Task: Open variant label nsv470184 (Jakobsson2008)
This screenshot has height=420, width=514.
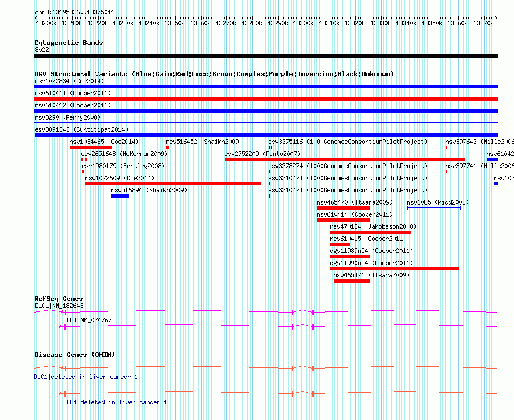Action: coord(373,226)
